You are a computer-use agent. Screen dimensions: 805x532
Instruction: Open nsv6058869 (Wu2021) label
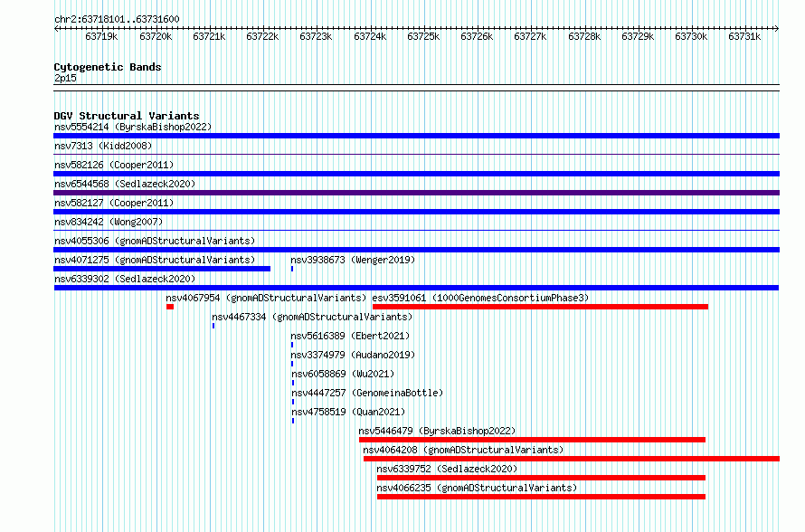[x=343, y=374]
